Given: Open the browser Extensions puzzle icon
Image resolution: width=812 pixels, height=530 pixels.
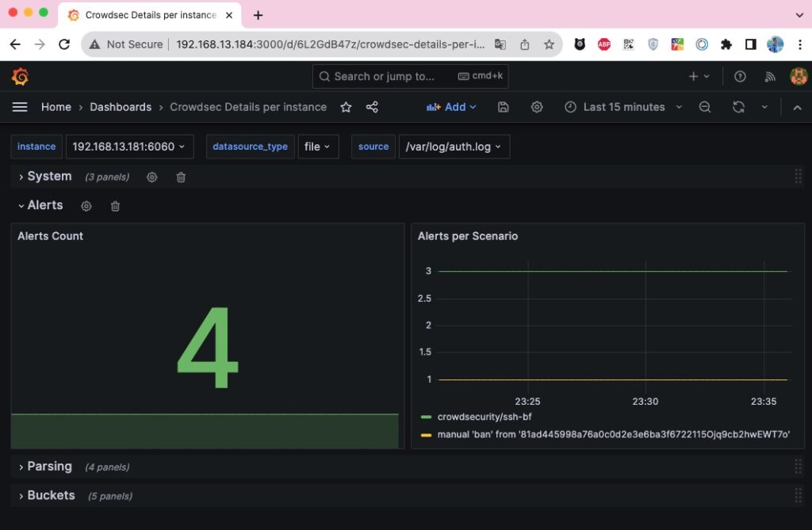Looking at the screenshot, I should pos(726,44).
